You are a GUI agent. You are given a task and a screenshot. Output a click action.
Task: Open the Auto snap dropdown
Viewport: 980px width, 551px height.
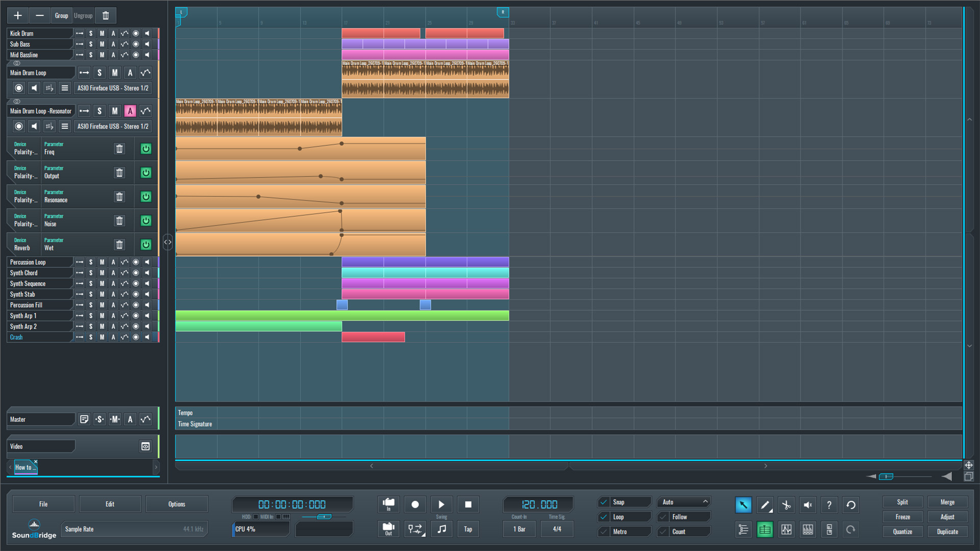(x=684, y=502)
